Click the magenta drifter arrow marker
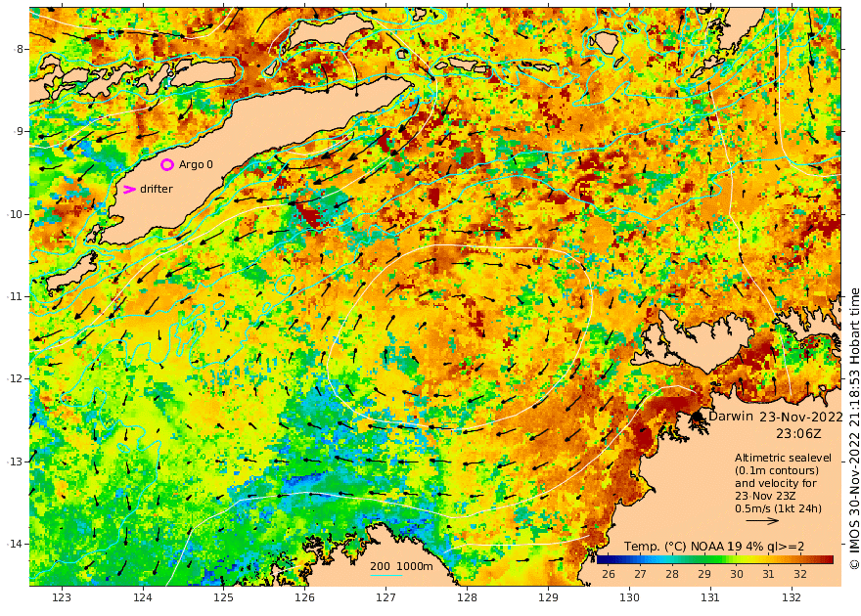Screen dimensions: 861x616 click(x=129, y=190)
